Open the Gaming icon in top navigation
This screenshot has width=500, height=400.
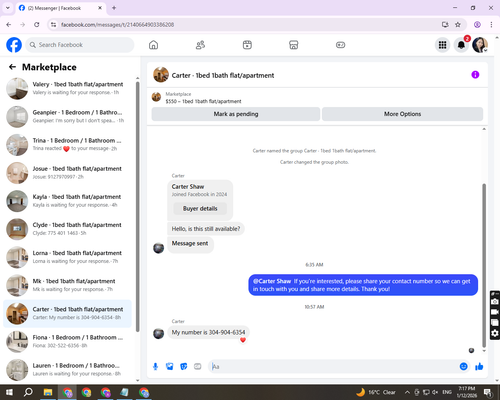point(340,45)
